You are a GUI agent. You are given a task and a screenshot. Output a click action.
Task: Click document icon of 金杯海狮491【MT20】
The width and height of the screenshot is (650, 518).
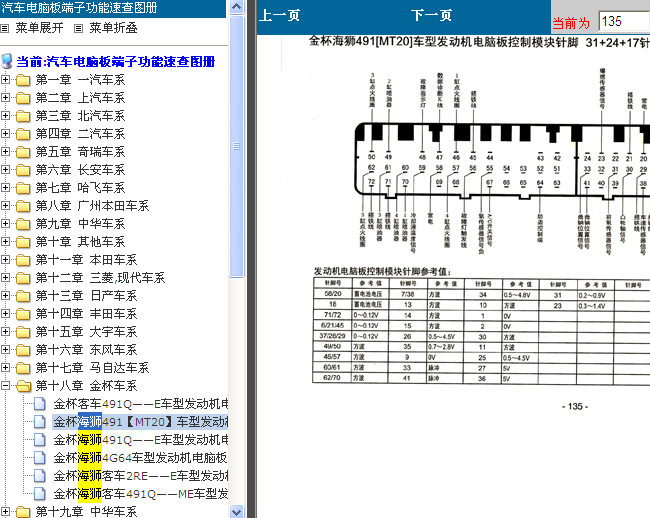40,422
